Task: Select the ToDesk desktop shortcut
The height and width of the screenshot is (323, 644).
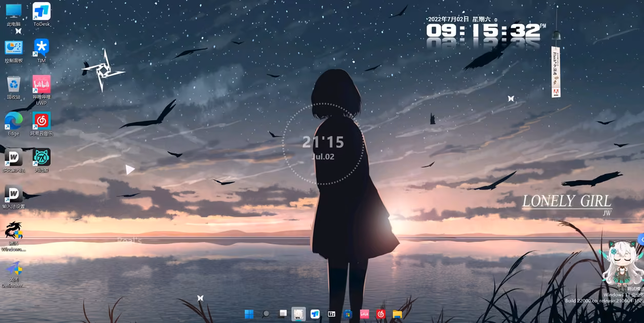Action: [x=42, y=15]
